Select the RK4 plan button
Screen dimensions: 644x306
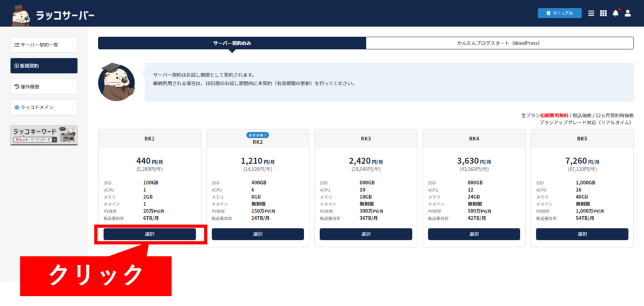[x=474, y=234]
